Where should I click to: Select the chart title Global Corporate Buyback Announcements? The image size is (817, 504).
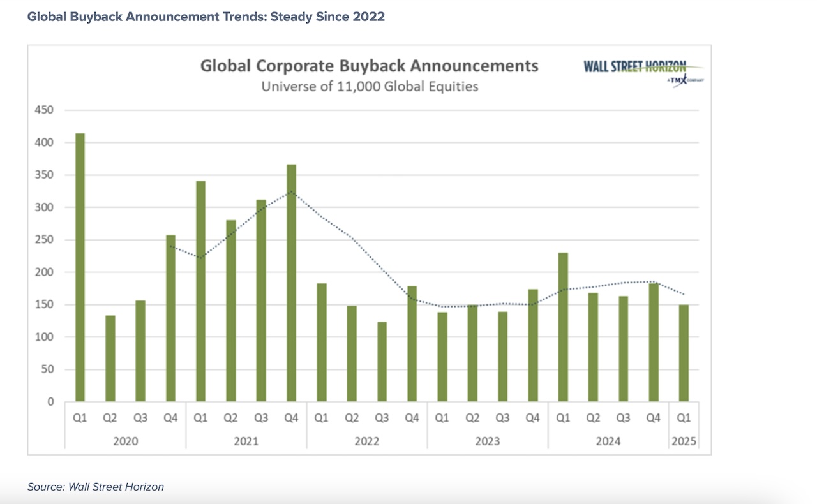[x=369, y=66]
